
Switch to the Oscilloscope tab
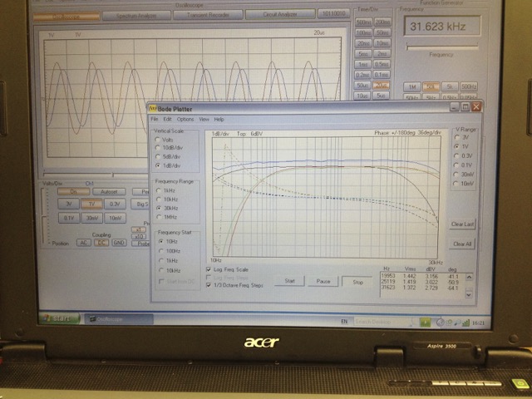click(x=66, y=17)
